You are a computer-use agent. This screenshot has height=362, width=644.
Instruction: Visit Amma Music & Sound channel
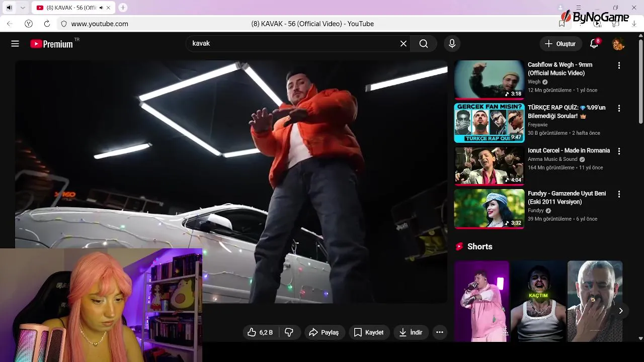pyautogui.click(x=552, y=159)
